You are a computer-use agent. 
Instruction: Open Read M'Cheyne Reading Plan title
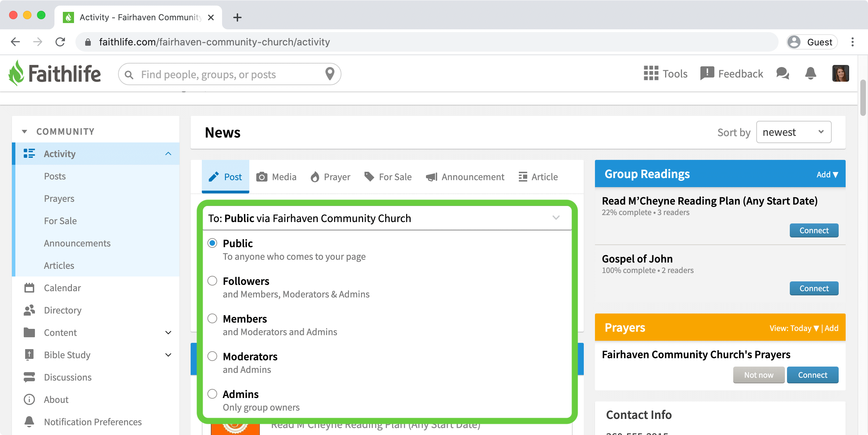[709, 201]
